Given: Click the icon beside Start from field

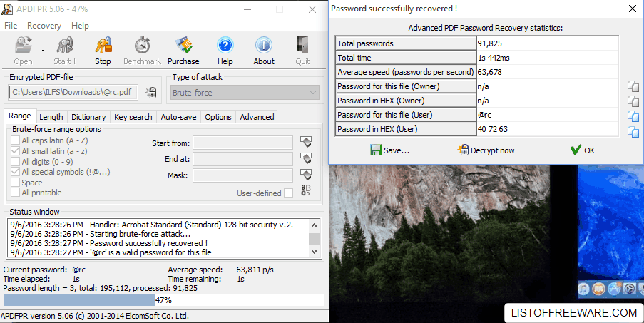Looking at the screenshot, I should pos(305,143).
